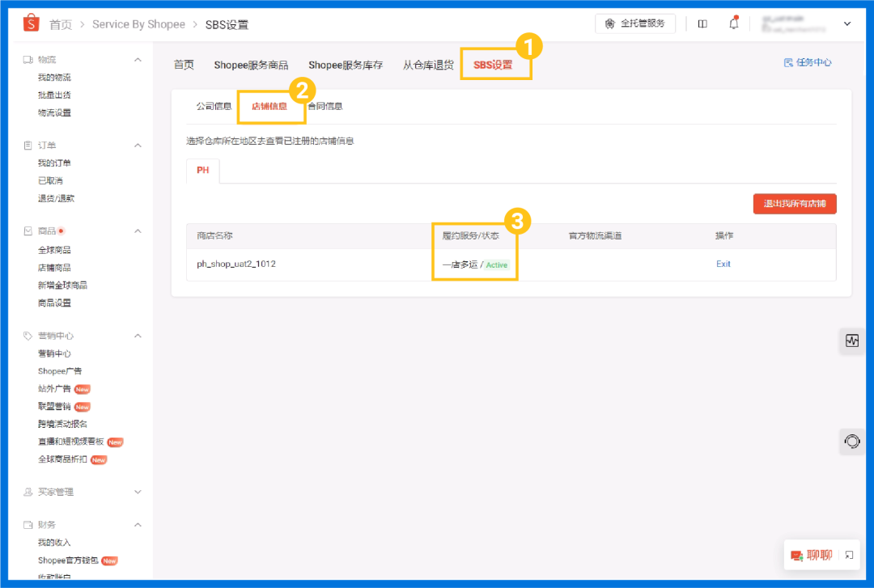874x588 pixels.
Task: Select the PH region tab
Action: pos(203,171)
